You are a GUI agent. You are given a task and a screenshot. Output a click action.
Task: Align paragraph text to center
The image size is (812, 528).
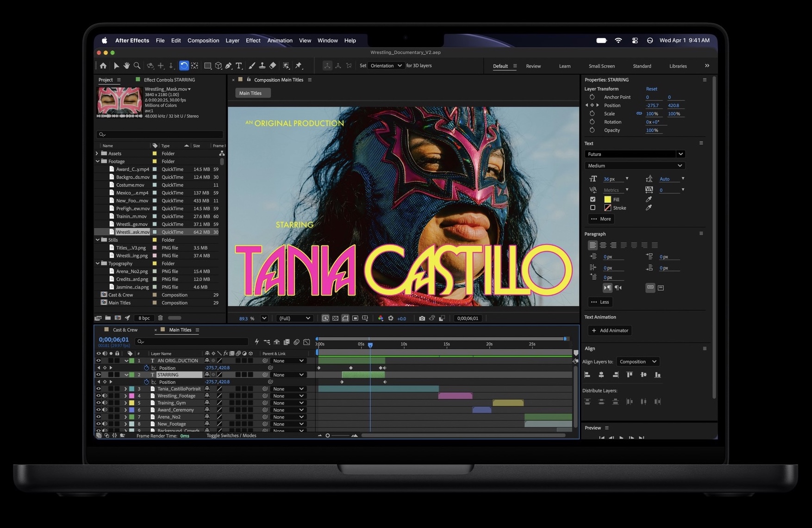click(603, 245)
